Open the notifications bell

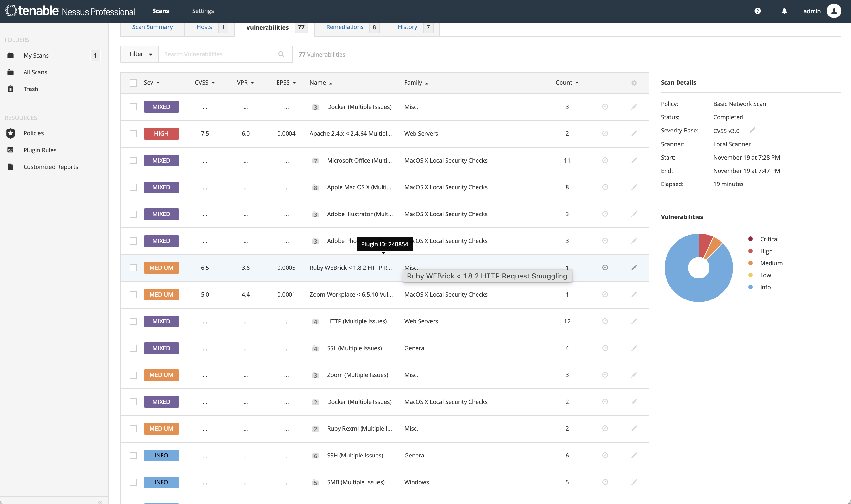point(784,11)
